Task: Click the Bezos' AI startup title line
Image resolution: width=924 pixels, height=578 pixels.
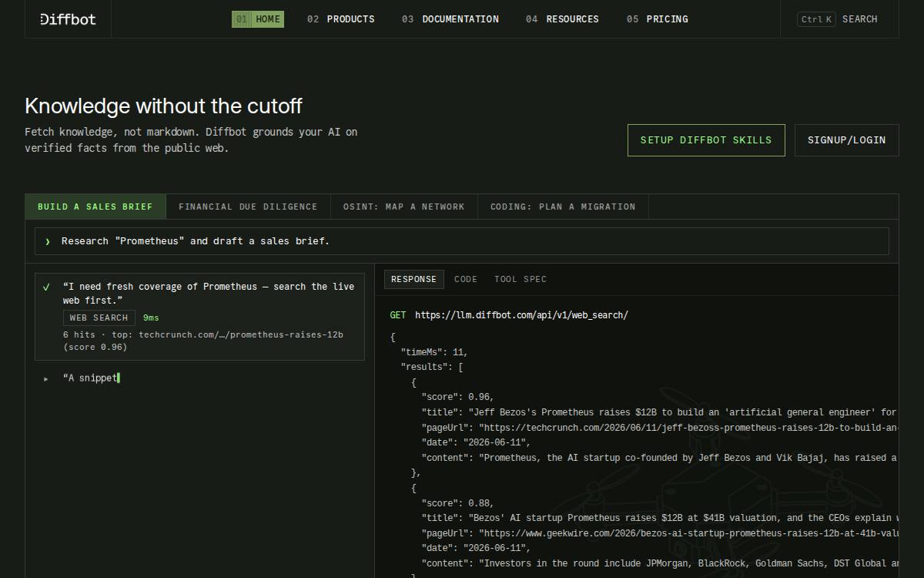Action: coord(660,518)
